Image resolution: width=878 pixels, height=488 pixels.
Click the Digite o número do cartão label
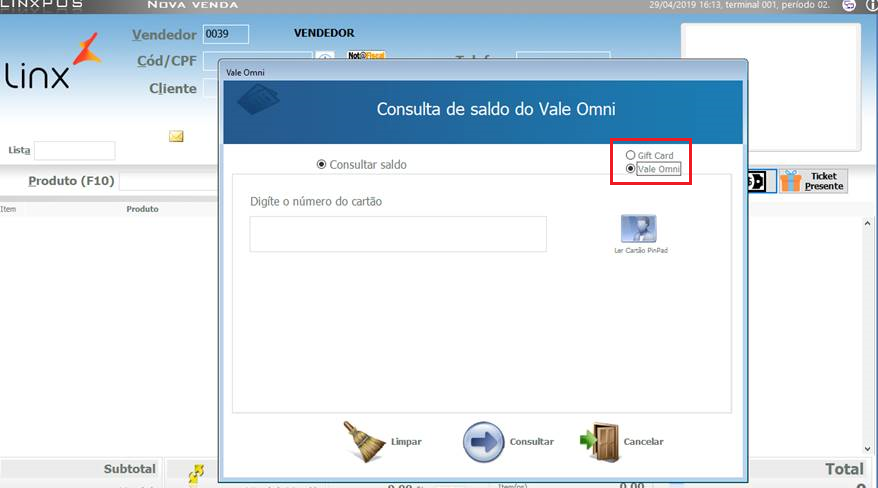(316, 201)
